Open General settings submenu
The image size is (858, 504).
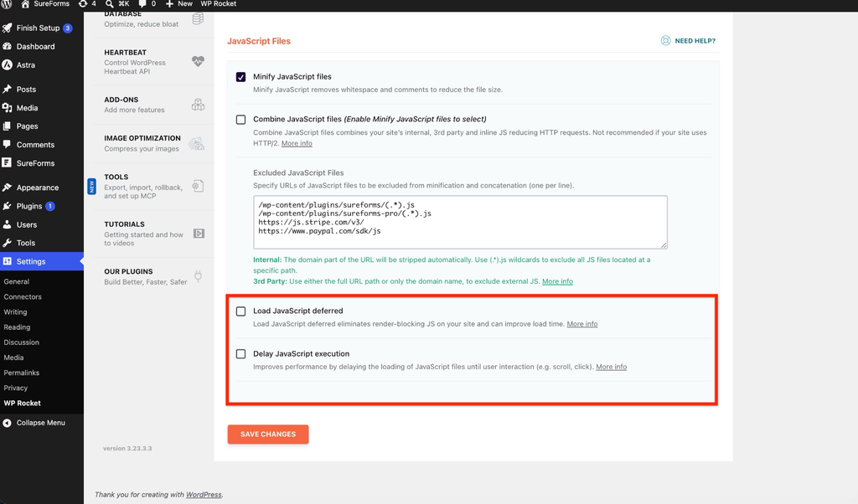(x=17, y=281)
